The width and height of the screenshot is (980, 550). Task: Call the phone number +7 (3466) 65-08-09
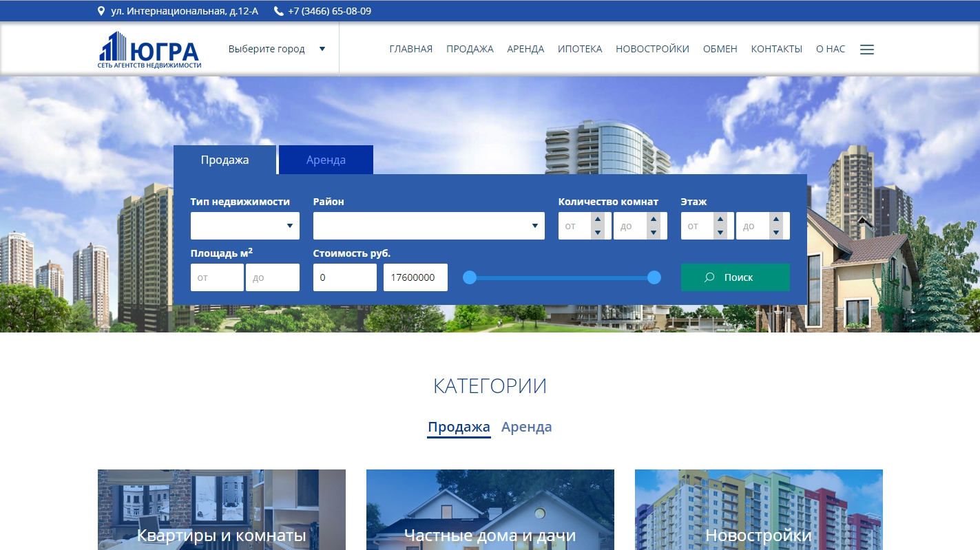coord(329,11)
